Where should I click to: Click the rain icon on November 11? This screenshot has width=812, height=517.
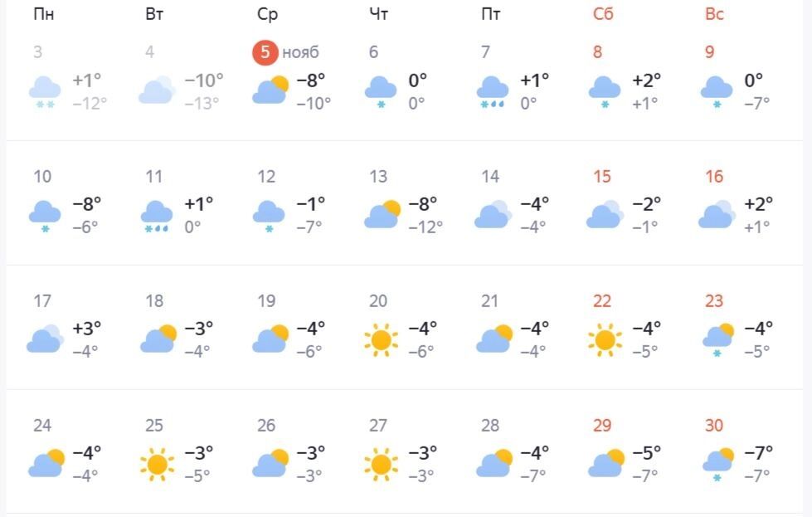[x=157, y=211]
